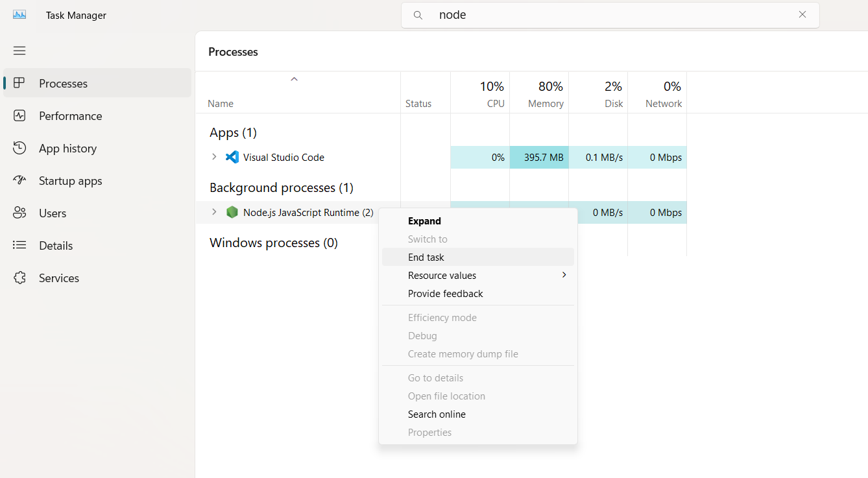This screenshot has height=478, width=868.
Task: Click the Background processes (1) heading
Action: tap(282, 187)
